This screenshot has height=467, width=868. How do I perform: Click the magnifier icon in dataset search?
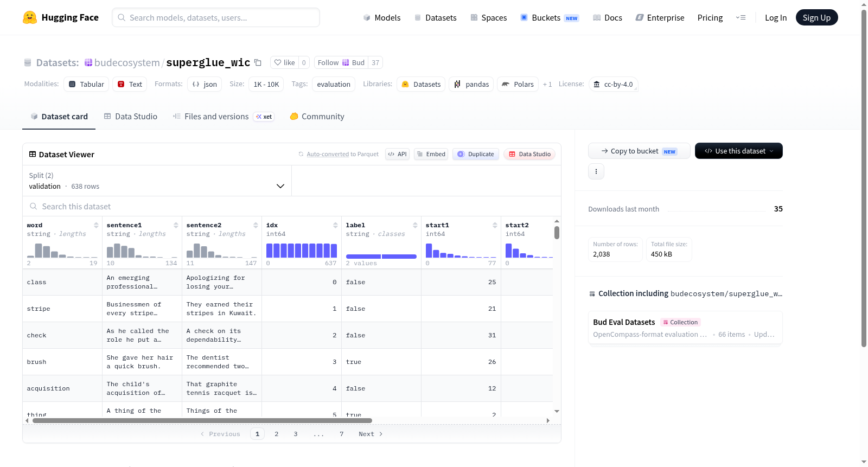point(34,206)
